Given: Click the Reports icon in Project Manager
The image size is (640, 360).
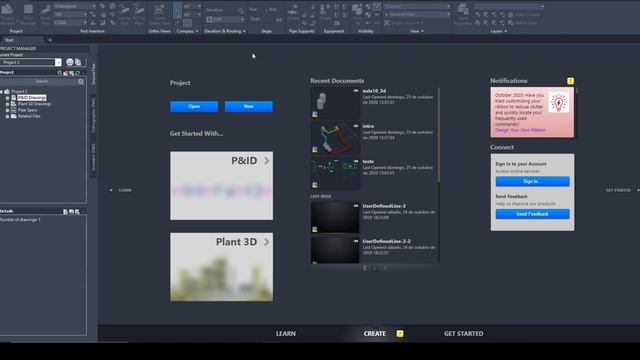Looking at the screenshot, I should tap(70, 62).
